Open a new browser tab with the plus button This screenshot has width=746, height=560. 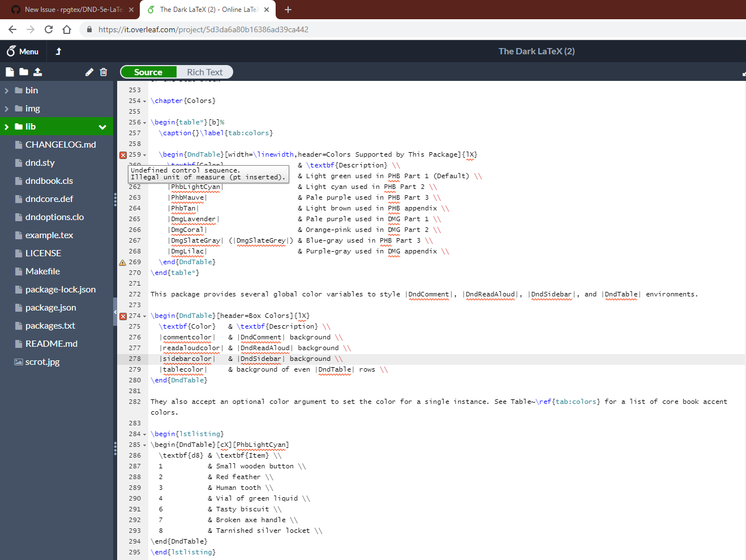pyautogui.click(x=288, y=10)
